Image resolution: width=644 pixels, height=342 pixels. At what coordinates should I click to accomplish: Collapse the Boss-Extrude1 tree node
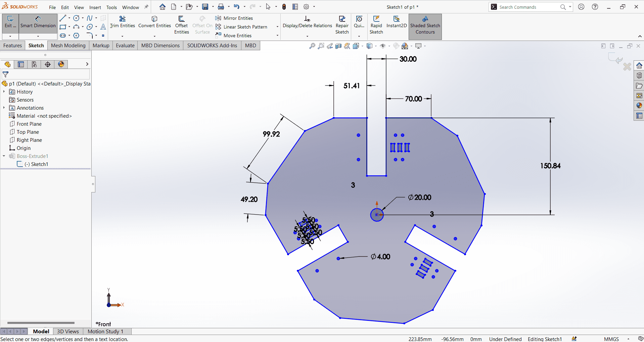pyautogui.click(x=4, y=156)
